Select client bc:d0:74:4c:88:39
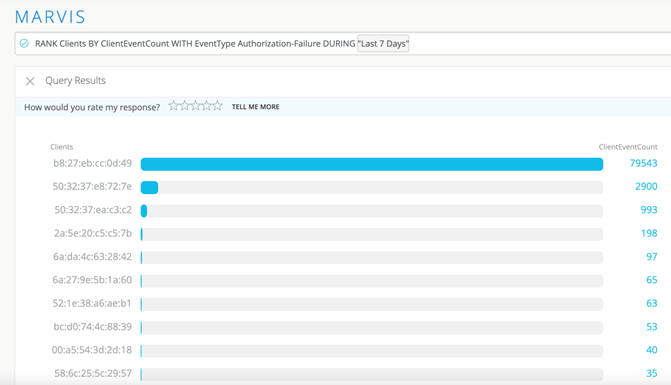The image size is (671, 385). point(92,327)
